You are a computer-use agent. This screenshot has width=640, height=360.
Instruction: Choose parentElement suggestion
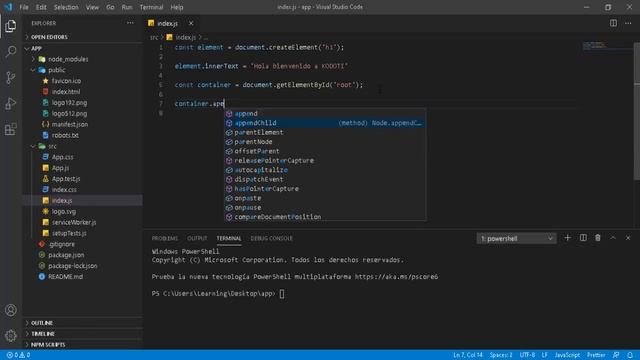[325, 132]
